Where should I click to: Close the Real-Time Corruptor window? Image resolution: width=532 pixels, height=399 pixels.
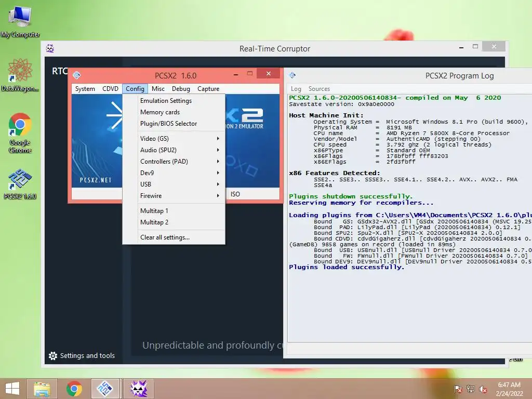[x=494, y=46]
